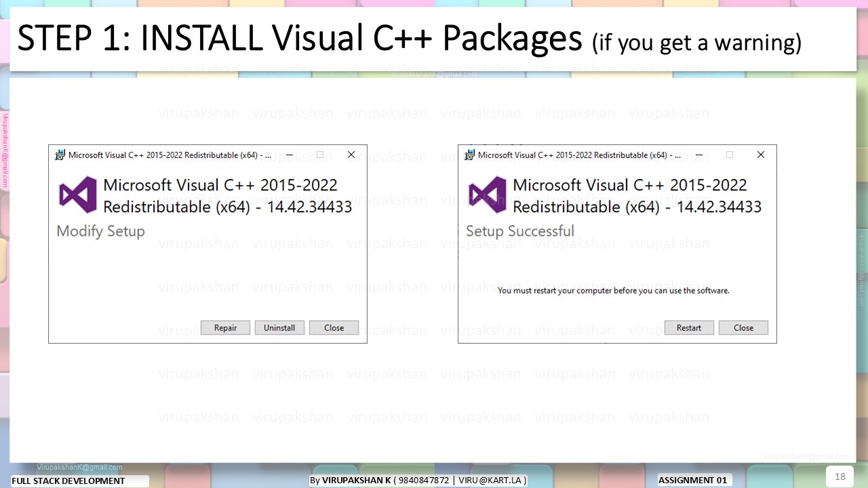This screenshot has width=868, height=488.
Task: Click the slide title 'STEP 1: INSTALL Visual C++ Packages'
Action: tap(300, 39)
